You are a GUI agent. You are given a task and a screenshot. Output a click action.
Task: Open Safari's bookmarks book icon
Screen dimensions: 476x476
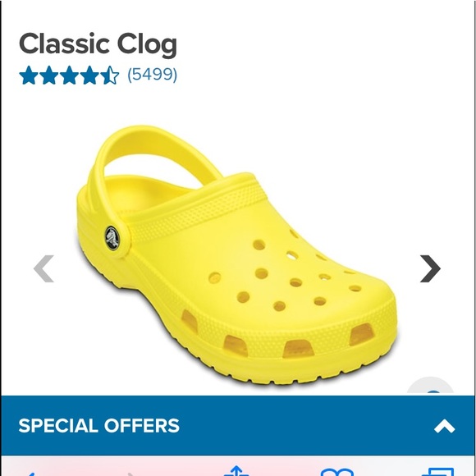[336, 472]
